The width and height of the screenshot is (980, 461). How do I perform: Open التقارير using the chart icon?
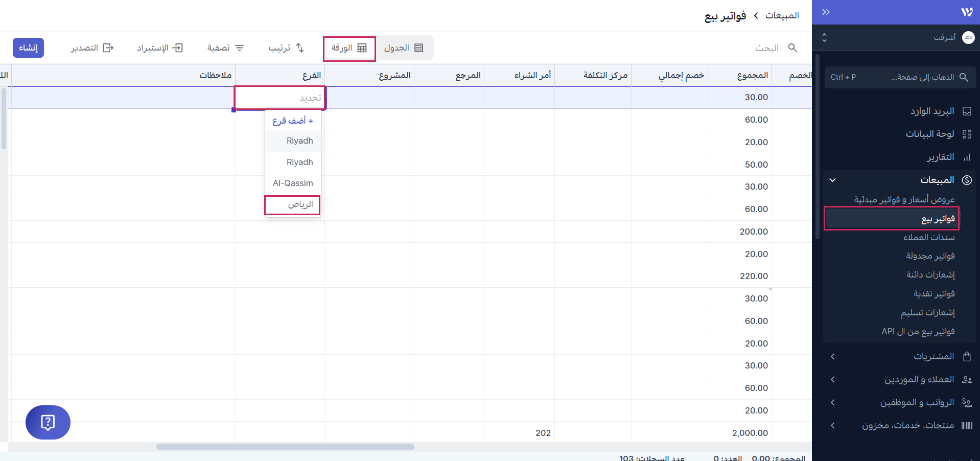tap(967, 157)
